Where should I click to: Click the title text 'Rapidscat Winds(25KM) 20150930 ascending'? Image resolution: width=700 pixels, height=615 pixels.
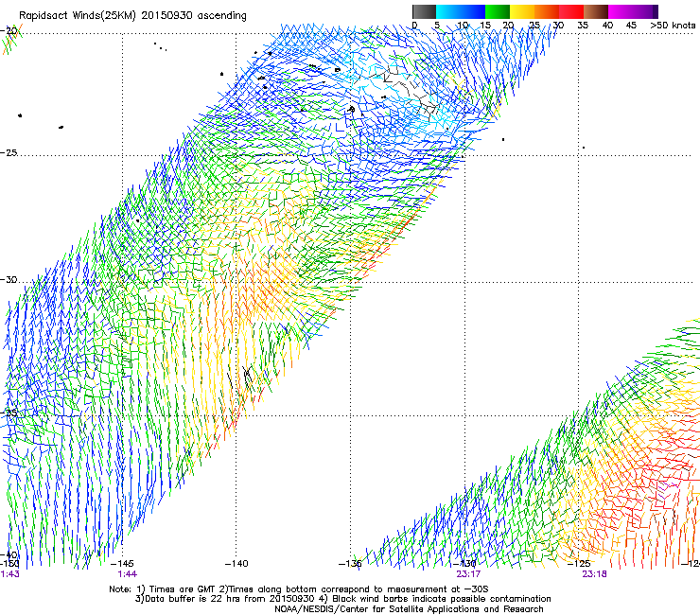[132, 16]
